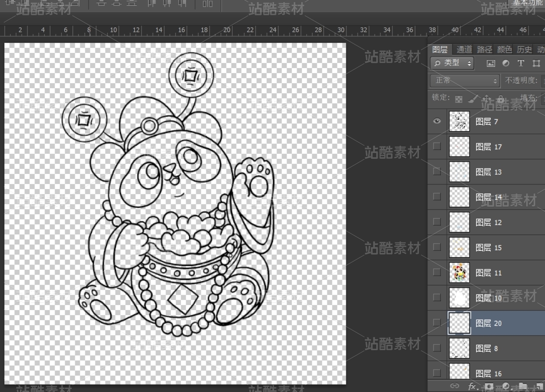Select the white silhouette thumbnail of 图层 10
Viewport: 545px width, 392px height.
pos(459,297)
